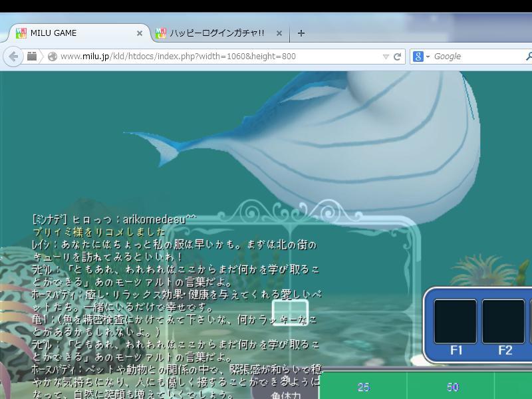The width and height of the screenshot is (532, 399).
Task: Click the white square target reticle
Action: [291, 313]
